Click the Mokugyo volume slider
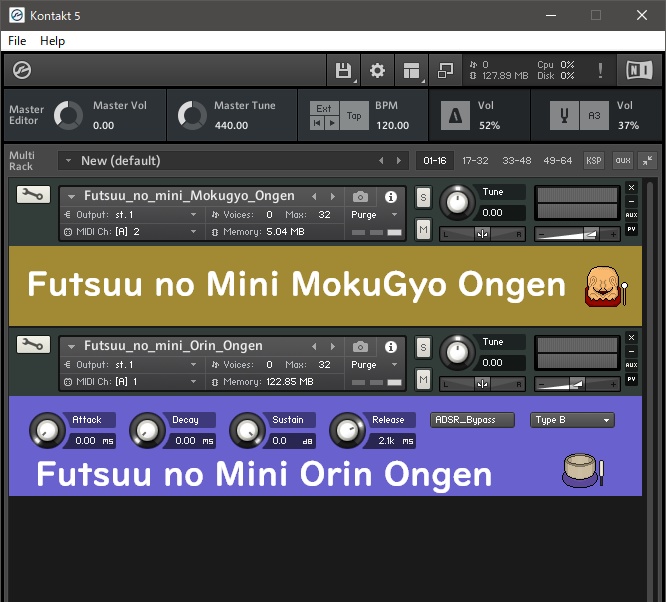The image size is (666, 602). 577,234
